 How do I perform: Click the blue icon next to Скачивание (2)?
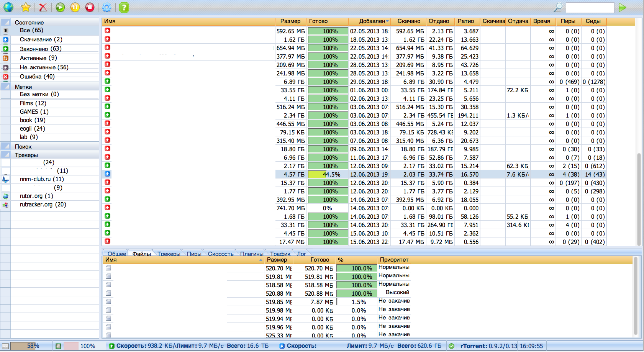(x=5, y=39)
